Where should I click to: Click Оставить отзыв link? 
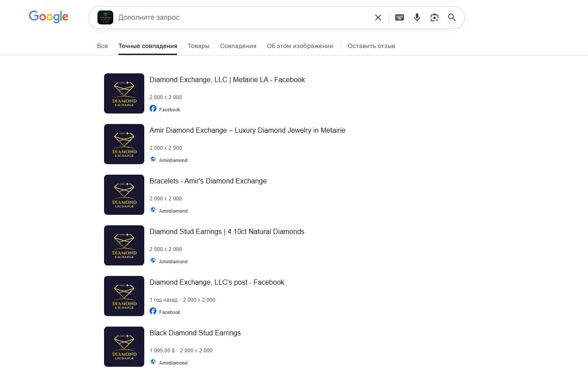coord(371,46)
